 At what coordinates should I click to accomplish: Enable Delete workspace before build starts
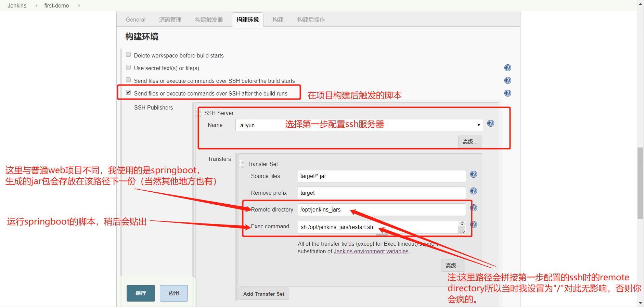coord(128,55)
